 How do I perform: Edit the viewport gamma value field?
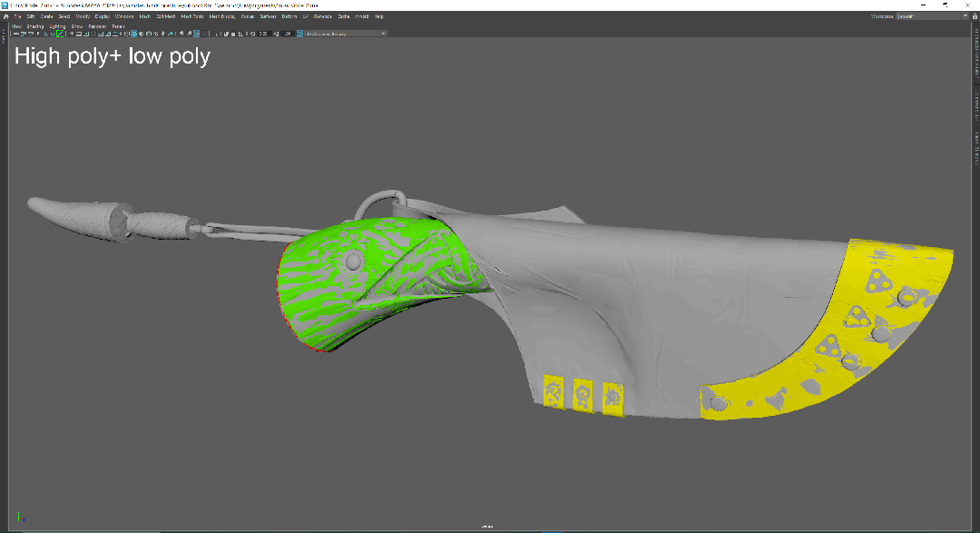pyautogui.click(x=288, y=34)
